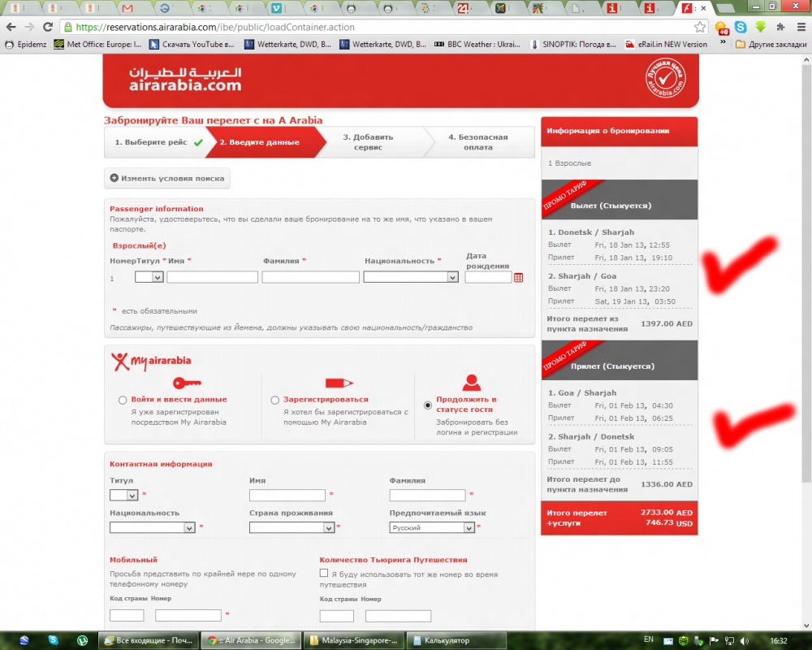Click the red key login icon

coord(187,383)
